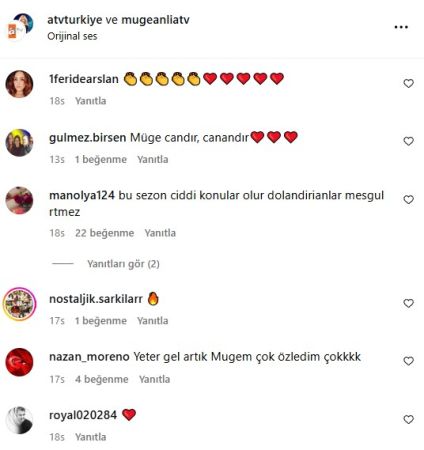Viewport: 424px width, 450px height.
Task: Open royal020284's profile picture
Action: click(x=19, y=420)
